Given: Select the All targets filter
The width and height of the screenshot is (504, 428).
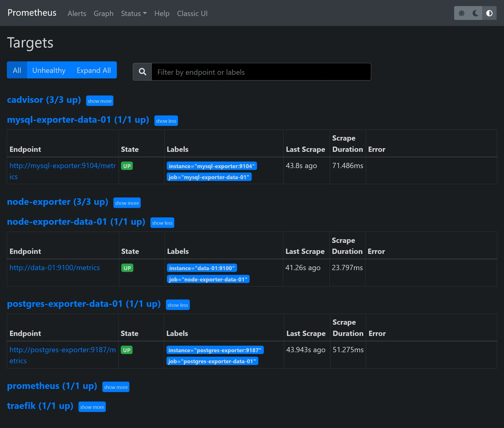Looking at the screenshot, I should [17, 70].
